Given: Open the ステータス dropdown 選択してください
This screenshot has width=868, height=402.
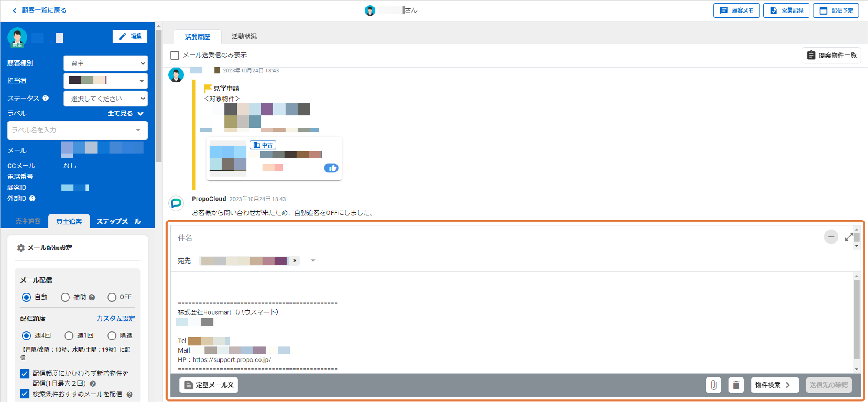Looking at the screenshot, I should pyautogui.click(x=105, y=99).
